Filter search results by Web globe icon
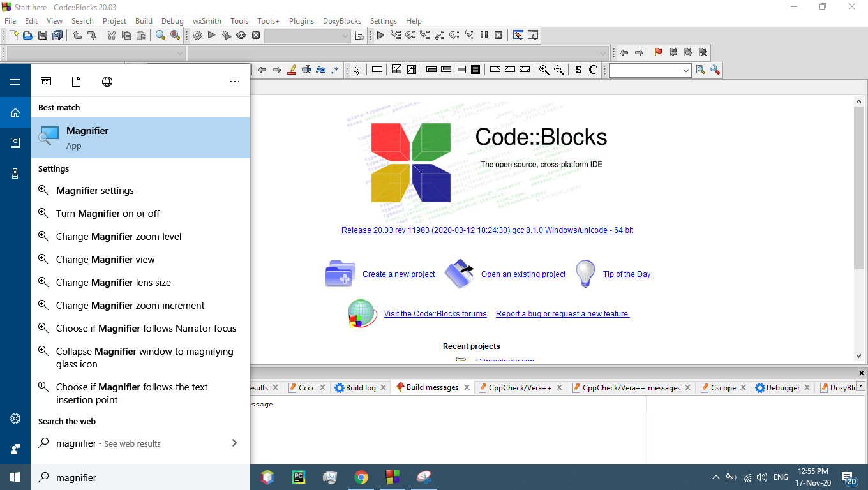 [107, 82]
